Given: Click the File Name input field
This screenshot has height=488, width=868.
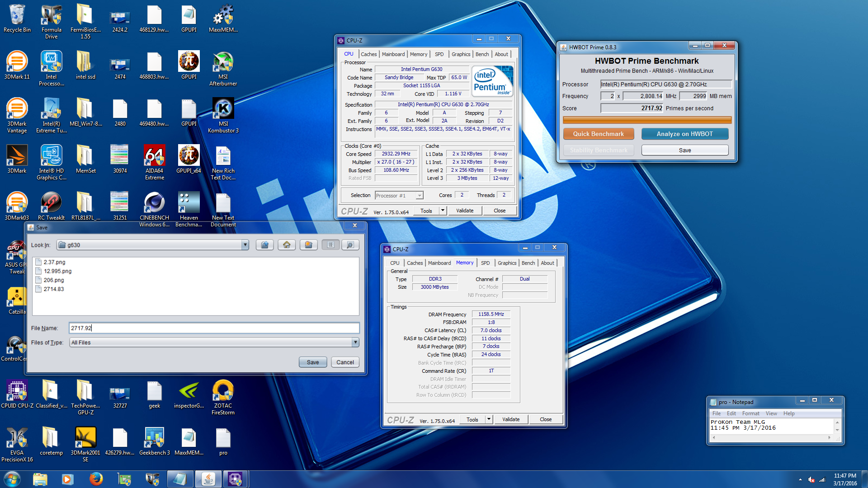Looking at the screenshot, I should pyautogui.click(x=214, y=328).
